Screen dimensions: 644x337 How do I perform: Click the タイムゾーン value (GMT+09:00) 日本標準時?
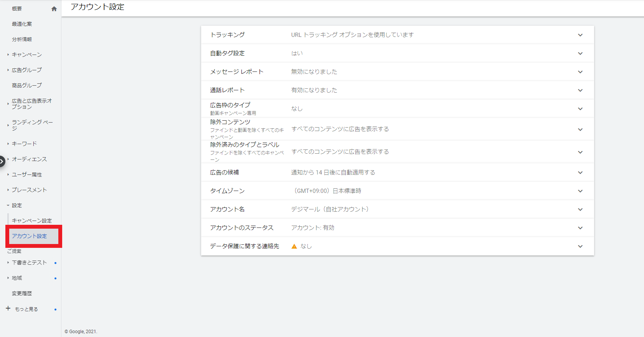point(326,191)
